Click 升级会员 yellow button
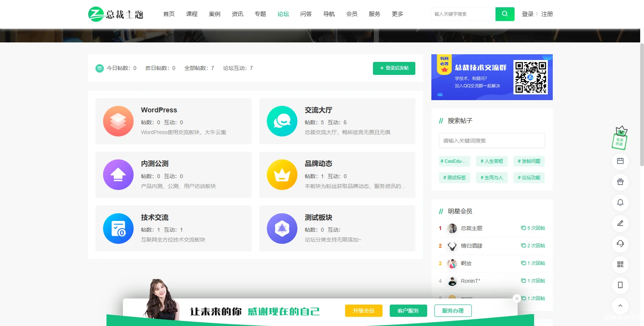 (x=364, y=311)
